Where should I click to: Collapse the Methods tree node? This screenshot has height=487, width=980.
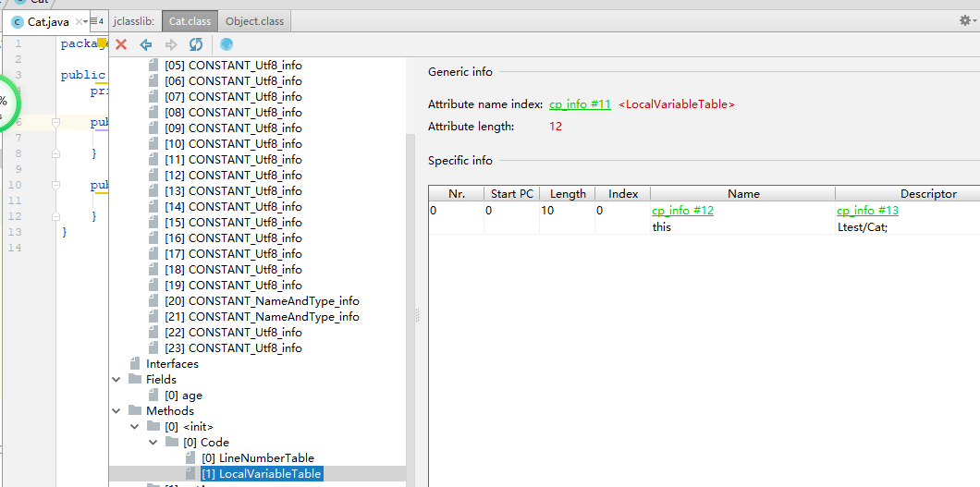pyautogui.click(x=116, y=411)
